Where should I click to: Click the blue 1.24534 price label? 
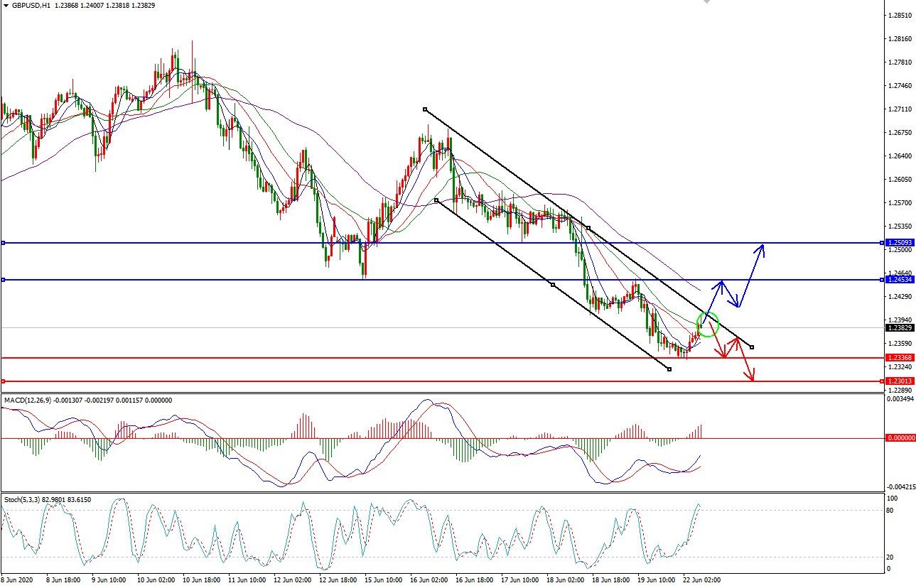pyautogui.click(x=900, y=280)
